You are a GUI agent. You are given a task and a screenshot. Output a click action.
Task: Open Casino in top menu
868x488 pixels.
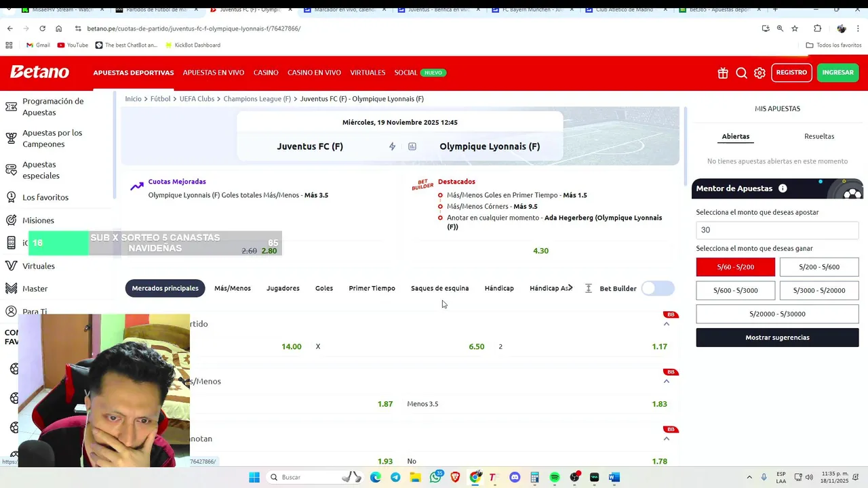(266, 73)
